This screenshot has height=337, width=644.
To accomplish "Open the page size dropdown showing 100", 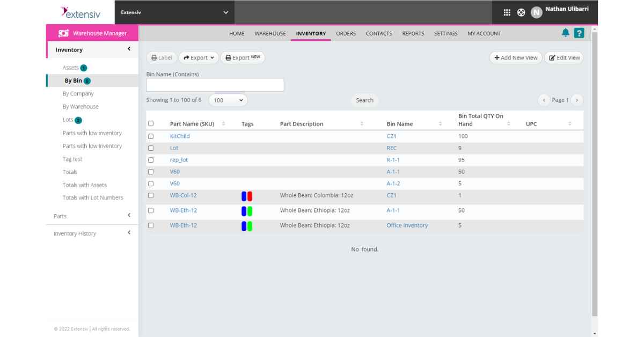I will click(x=229, y=100).
